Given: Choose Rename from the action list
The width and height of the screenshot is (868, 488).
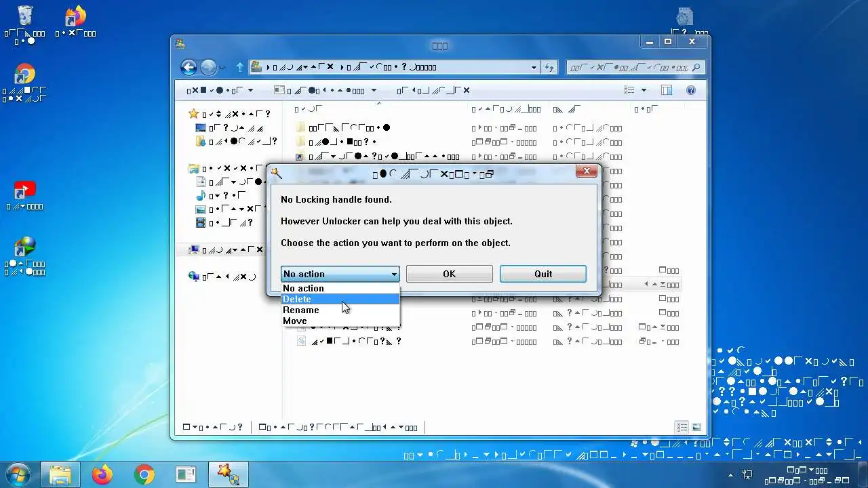Looking at the screenshot, I should pos(340,310).
